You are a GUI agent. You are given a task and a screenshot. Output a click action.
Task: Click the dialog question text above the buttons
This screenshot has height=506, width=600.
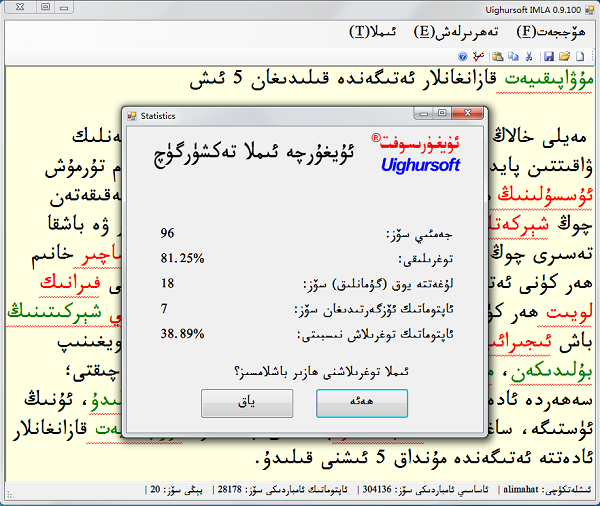tap(322, 372)
